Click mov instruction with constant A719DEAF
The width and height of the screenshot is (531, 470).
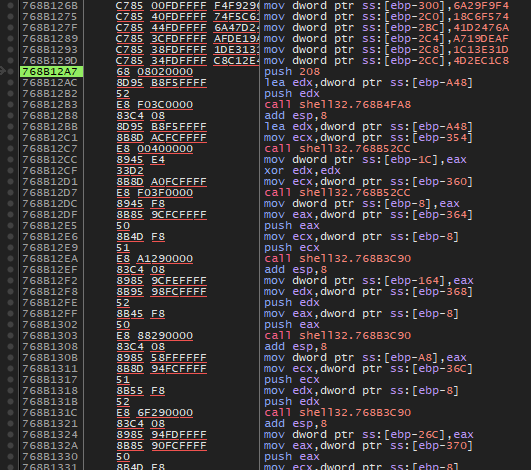pyautogui.click(x=386, y=39)
